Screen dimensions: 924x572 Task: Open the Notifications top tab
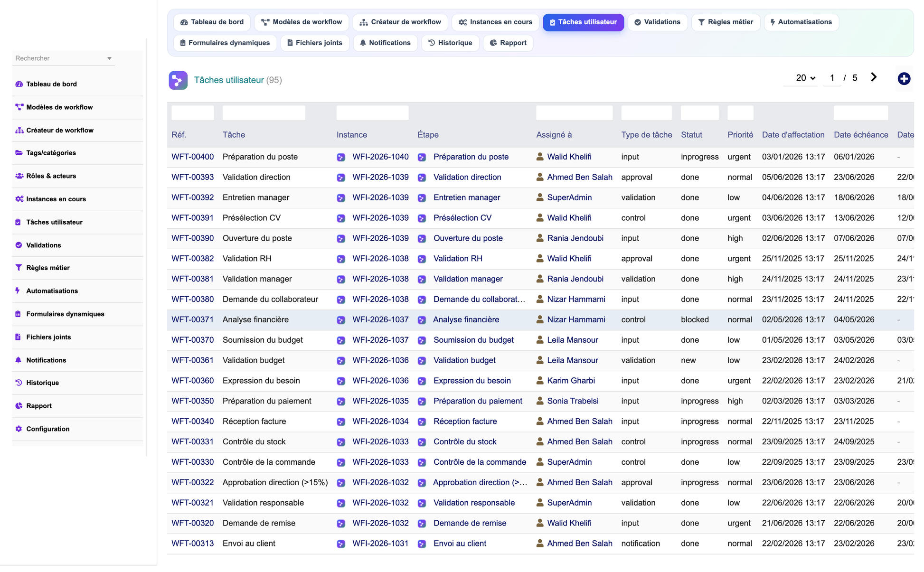click(385, 43)
